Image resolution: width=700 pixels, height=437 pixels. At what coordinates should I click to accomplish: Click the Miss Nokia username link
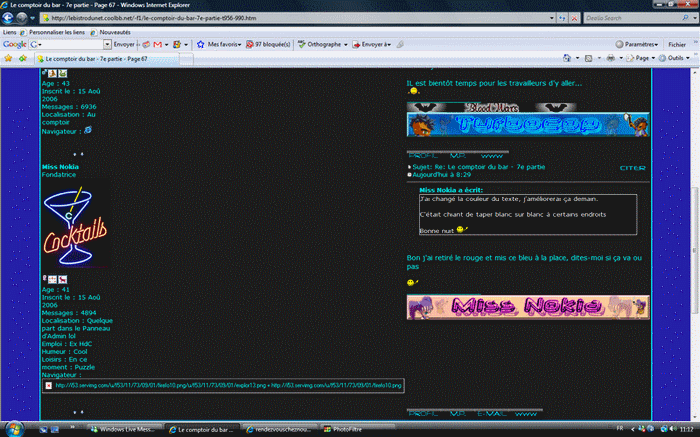pyautogui.click(x=60, y=167)
